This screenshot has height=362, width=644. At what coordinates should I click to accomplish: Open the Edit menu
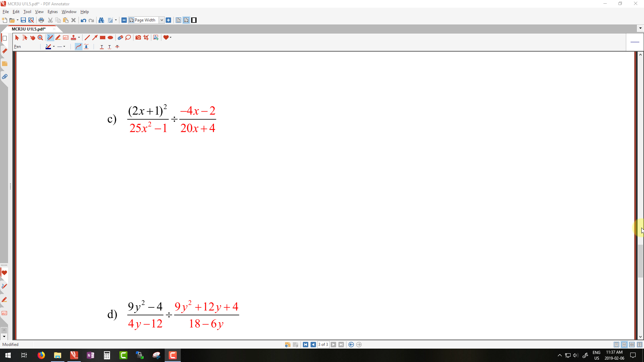pyautogui.click(x=16, y=11)
